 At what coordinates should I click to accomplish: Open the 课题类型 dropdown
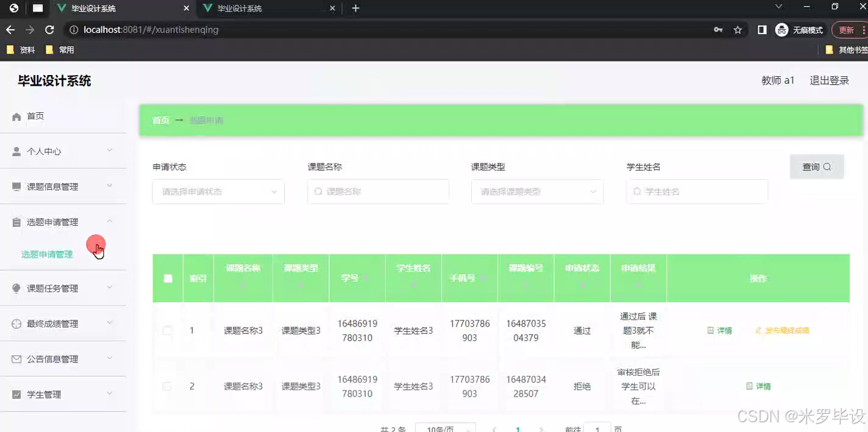[537, 191]
